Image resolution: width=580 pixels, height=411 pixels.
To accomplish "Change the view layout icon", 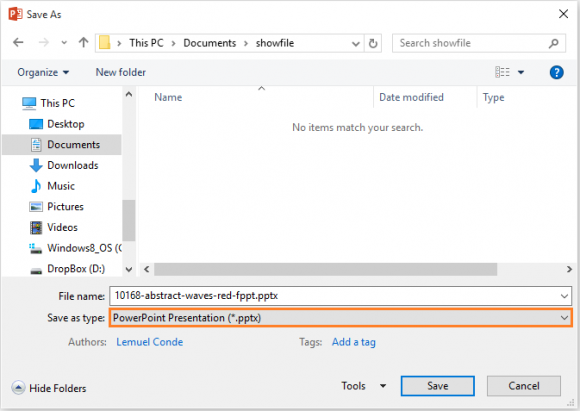I will point(502,72).
